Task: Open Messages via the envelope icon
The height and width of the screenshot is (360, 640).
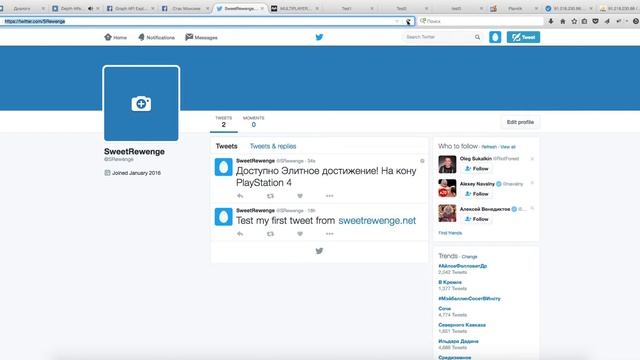Action: (189, 37)
